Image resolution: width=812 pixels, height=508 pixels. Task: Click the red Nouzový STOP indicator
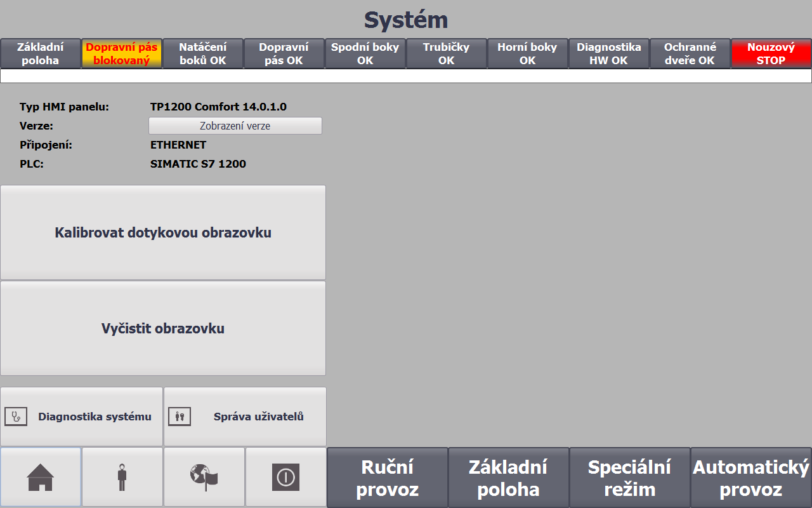[771, 54]
